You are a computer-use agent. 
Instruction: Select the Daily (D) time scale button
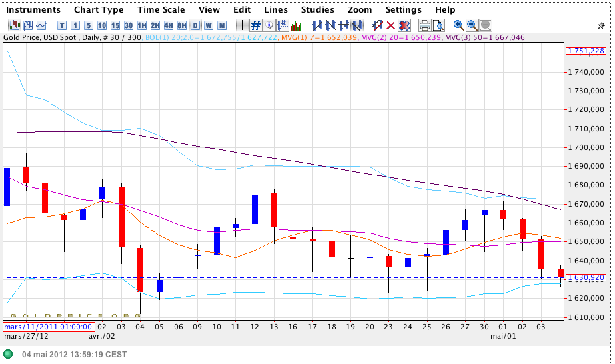coord(195,25)
